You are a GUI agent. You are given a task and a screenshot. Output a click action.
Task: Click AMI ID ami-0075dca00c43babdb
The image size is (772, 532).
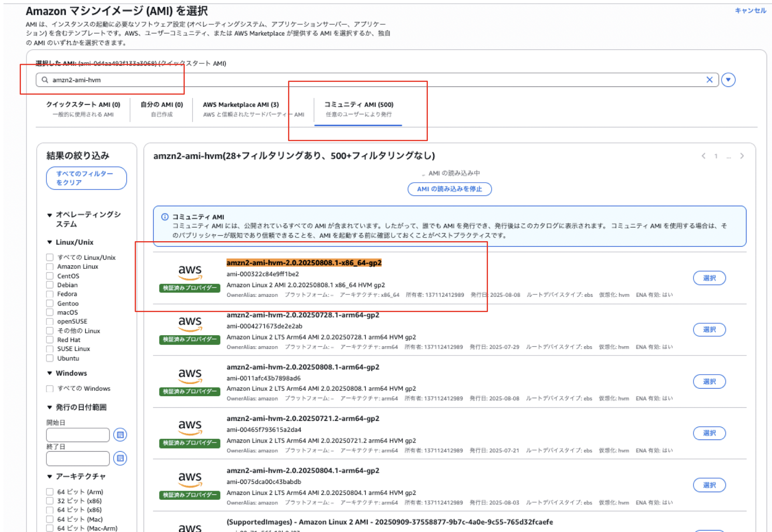click(264, 481)
